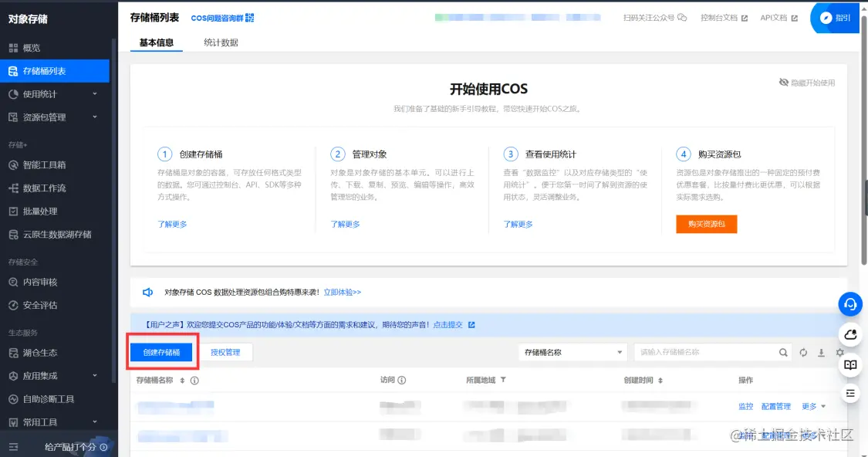Open 控制台文档 external link
The image size is (868, 457).
724,18
